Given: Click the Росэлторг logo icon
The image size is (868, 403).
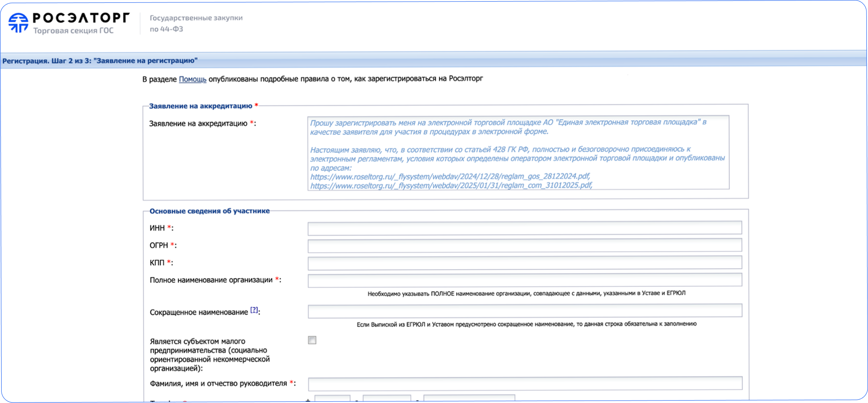Looking at the screenshot, I should [x=19, y=23].
